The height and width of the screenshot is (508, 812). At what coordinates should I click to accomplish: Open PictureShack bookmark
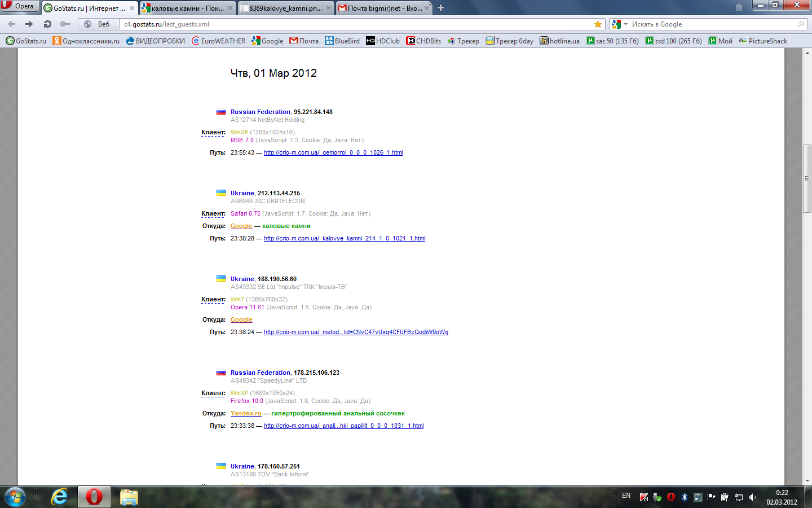[x=763, y=41]
